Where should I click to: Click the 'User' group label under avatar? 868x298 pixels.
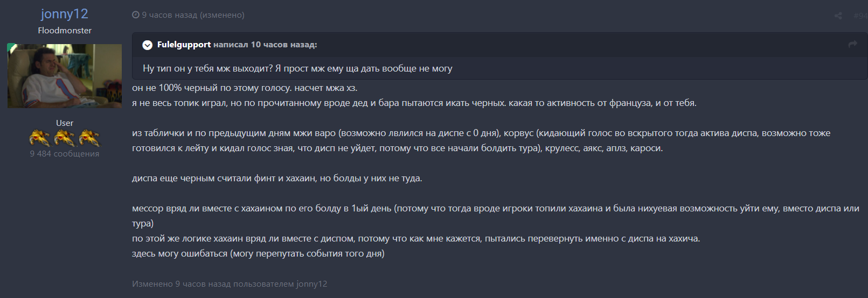point(65,123)
